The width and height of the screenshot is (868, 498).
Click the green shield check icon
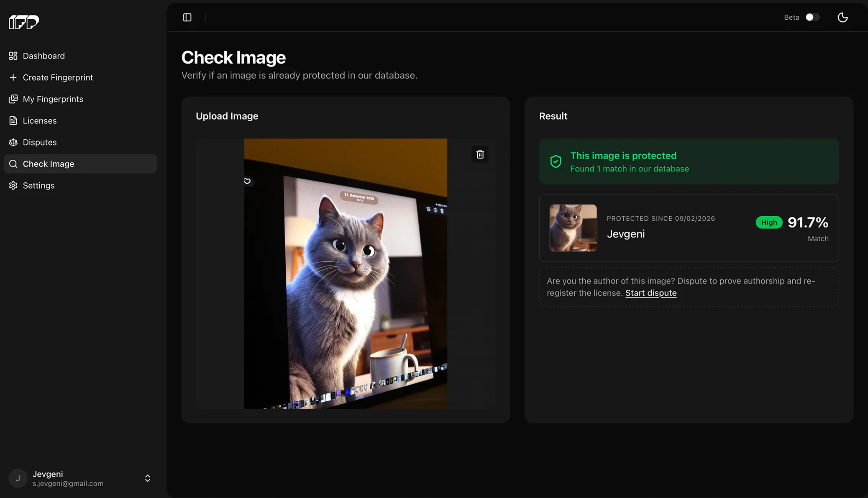coord(556,161)
